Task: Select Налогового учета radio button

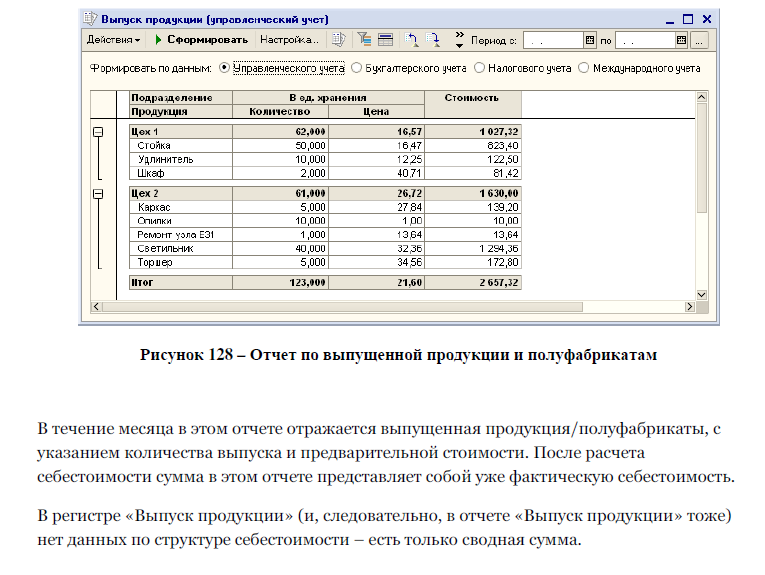Action: (480, 68)
